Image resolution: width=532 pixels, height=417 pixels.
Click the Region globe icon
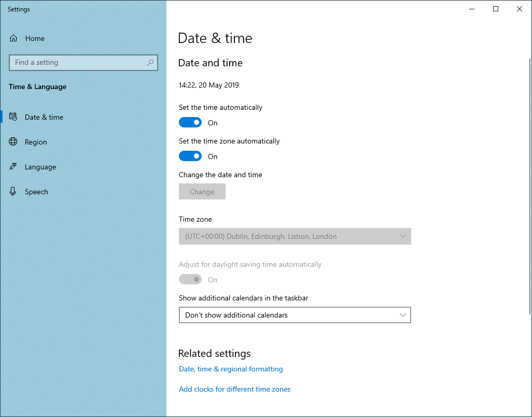pyautogui.click(x=14, y=141)
